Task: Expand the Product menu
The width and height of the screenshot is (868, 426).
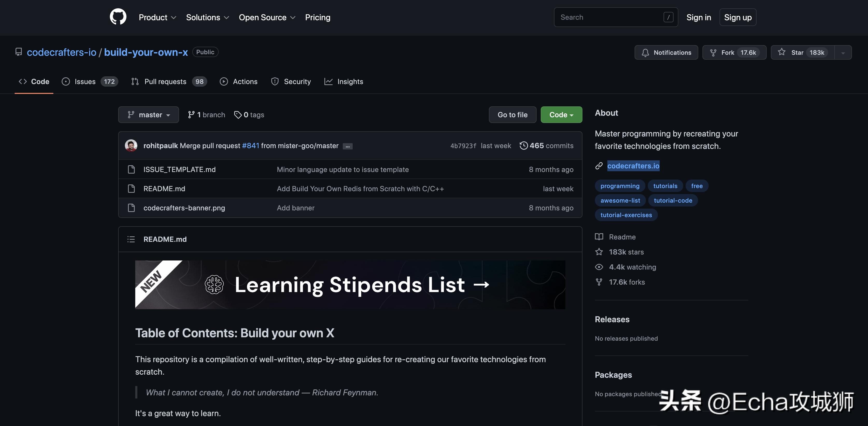Action: [157, 17]
